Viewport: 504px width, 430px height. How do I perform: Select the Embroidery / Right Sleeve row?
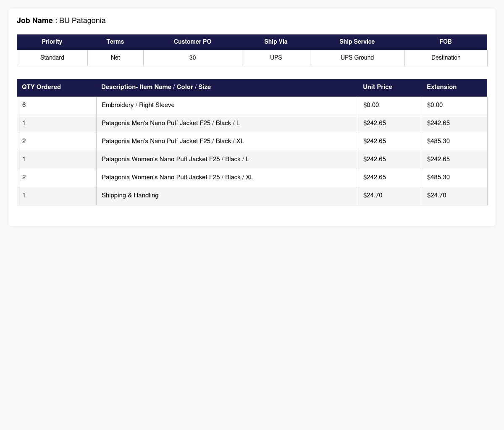[x=252, y=105]
